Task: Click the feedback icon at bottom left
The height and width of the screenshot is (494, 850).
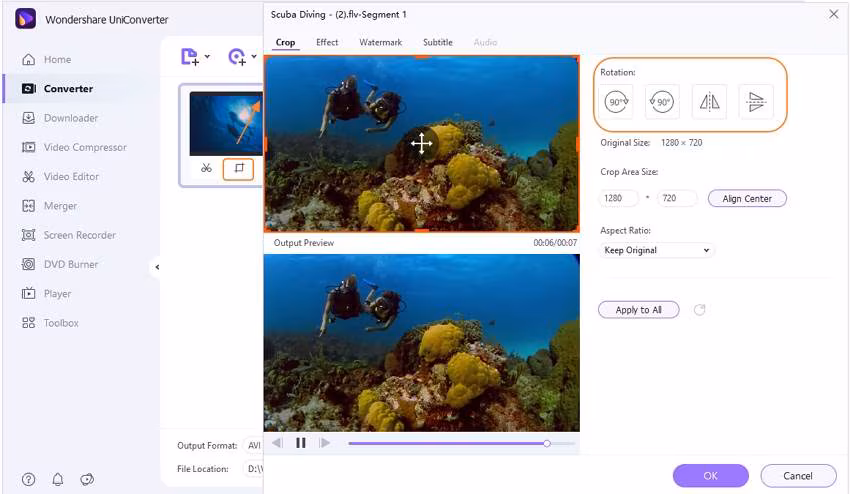Action: [x=87, y=479]
